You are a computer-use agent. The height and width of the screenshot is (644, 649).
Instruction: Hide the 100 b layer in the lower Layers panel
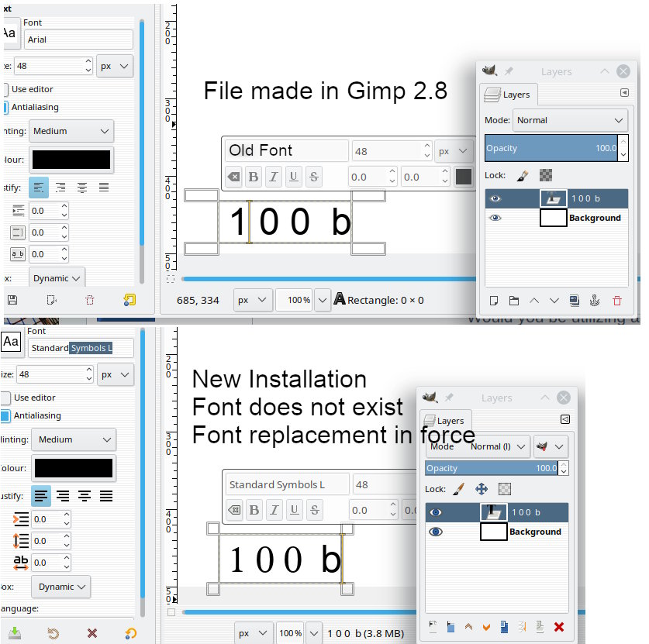436,512
